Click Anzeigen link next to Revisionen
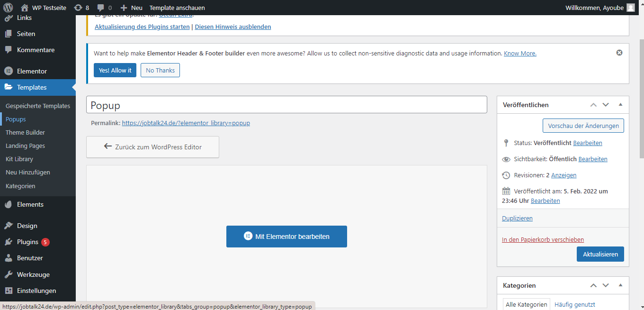The height and width of the screenshot is (310, 644). pyautogui.click(x=564, y=175)
